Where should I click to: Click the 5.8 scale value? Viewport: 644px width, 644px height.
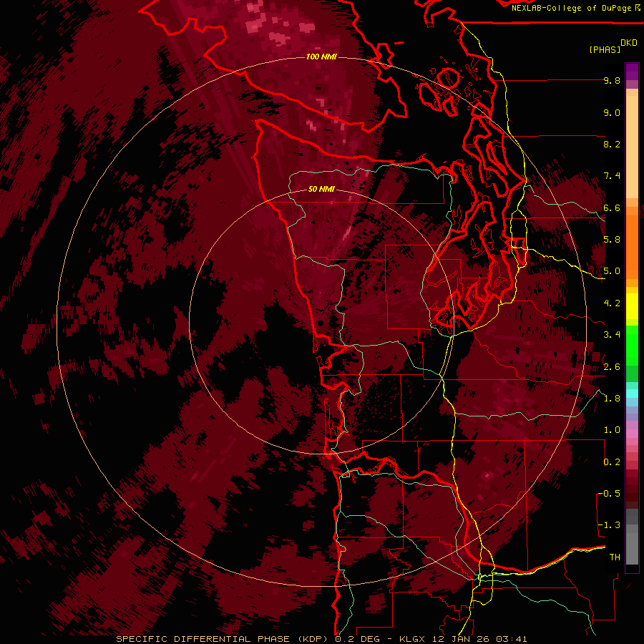(x=612, y=240)
